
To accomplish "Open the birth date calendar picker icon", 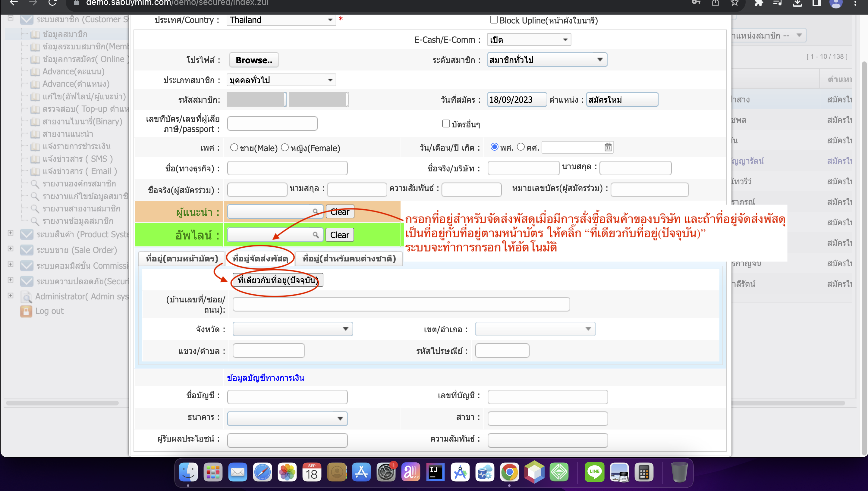I will [608, 147].
